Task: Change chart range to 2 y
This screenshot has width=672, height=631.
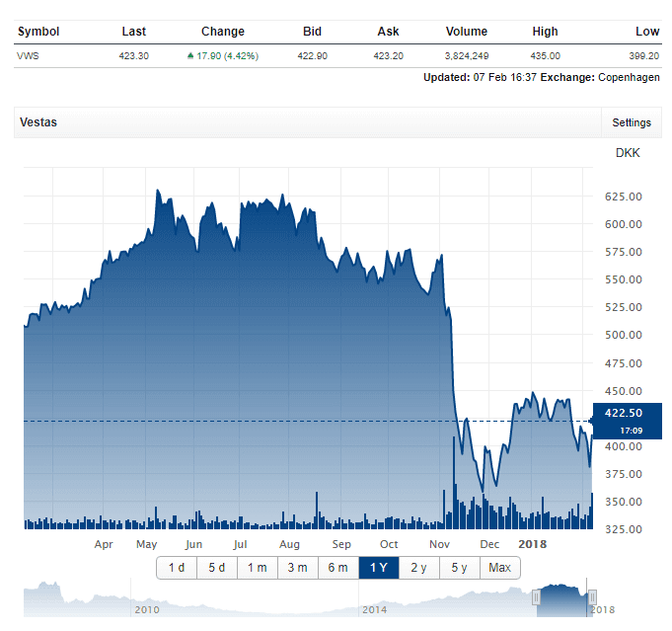Action: point(419,568)
